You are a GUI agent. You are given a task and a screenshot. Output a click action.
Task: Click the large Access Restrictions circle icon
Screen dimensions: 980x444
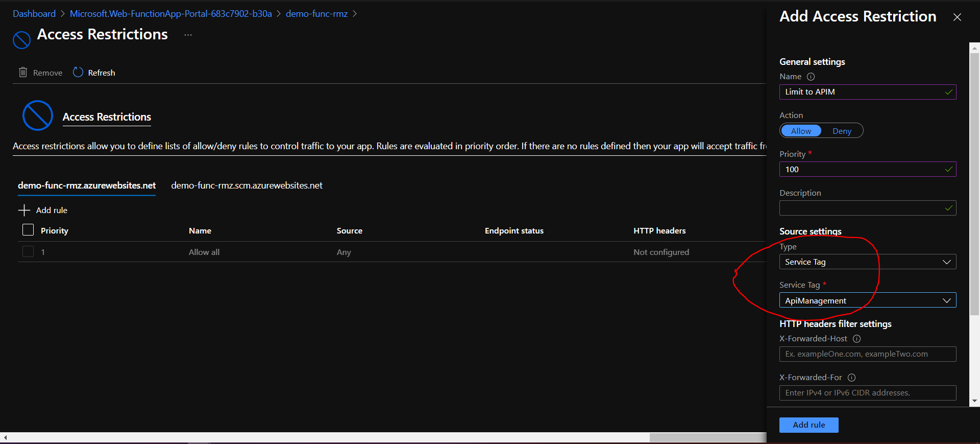tap(38, 115)
